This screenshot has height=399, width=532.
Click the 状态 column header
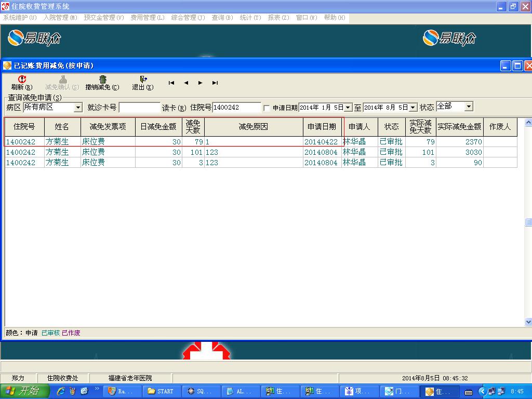[392, 127]
